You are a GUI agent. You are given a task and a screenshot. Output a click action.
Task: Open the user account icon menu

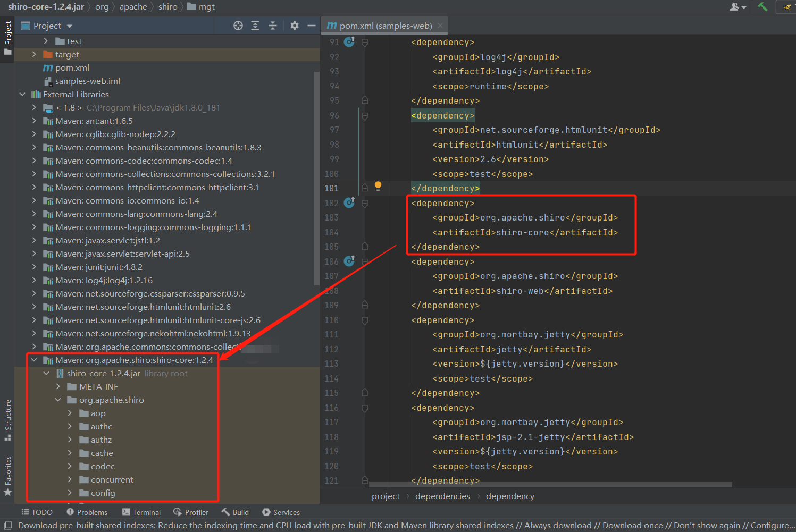tap(738, 7)
